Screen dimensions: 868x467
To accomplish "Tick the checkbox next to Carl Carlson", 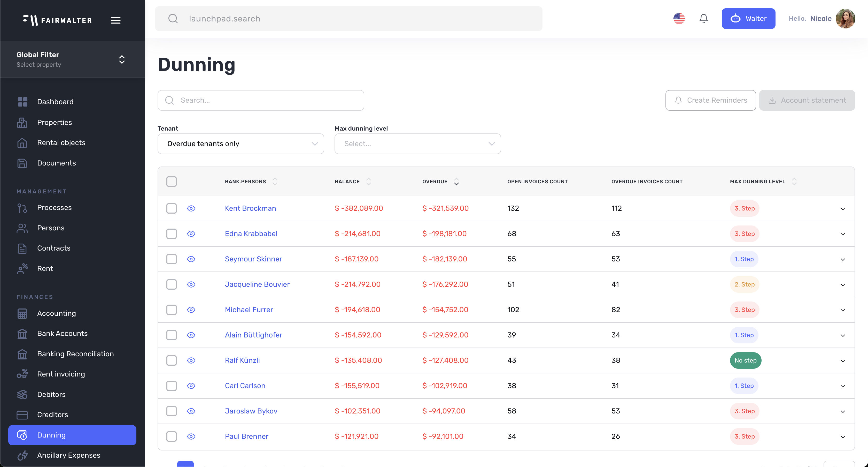I will pos(171,386).
